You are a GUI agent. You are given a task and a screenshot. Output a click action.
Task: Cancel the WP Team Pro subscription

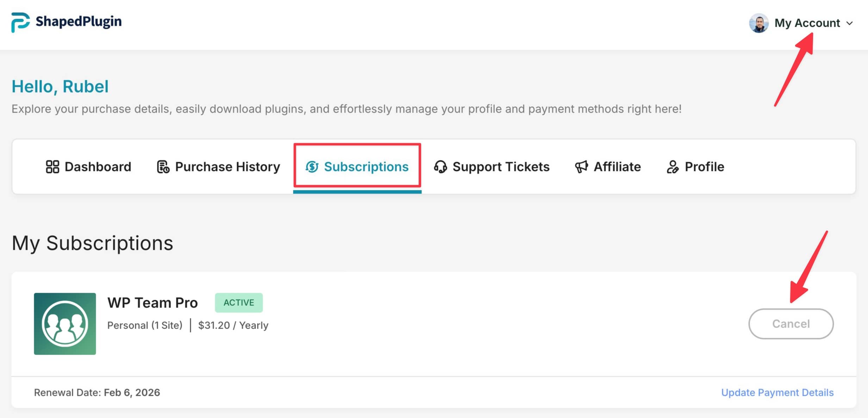coord(791,324)
